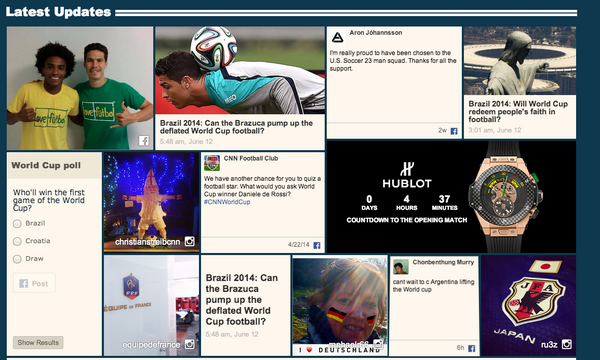Screen dimensions: 600x360
Task: Click the Hublot logo in countdown ad
Action: 407,175
